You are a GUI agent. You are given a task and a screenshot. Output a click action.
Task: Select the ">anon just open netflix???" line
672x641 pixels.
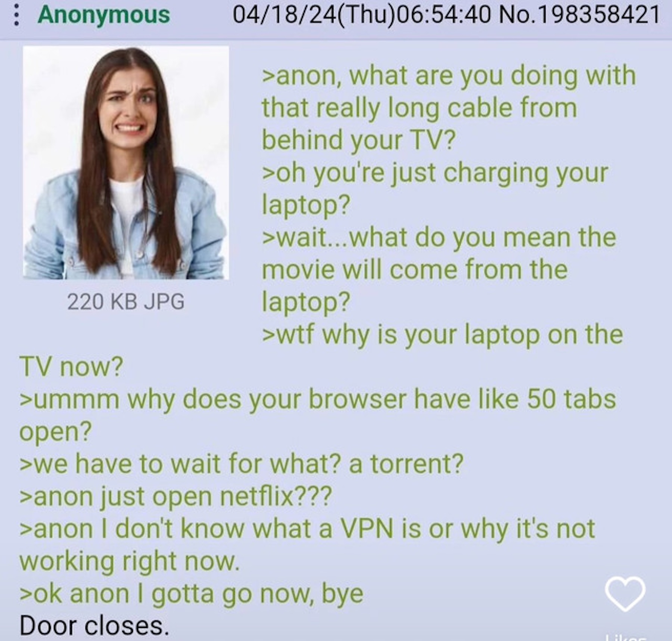175,496
